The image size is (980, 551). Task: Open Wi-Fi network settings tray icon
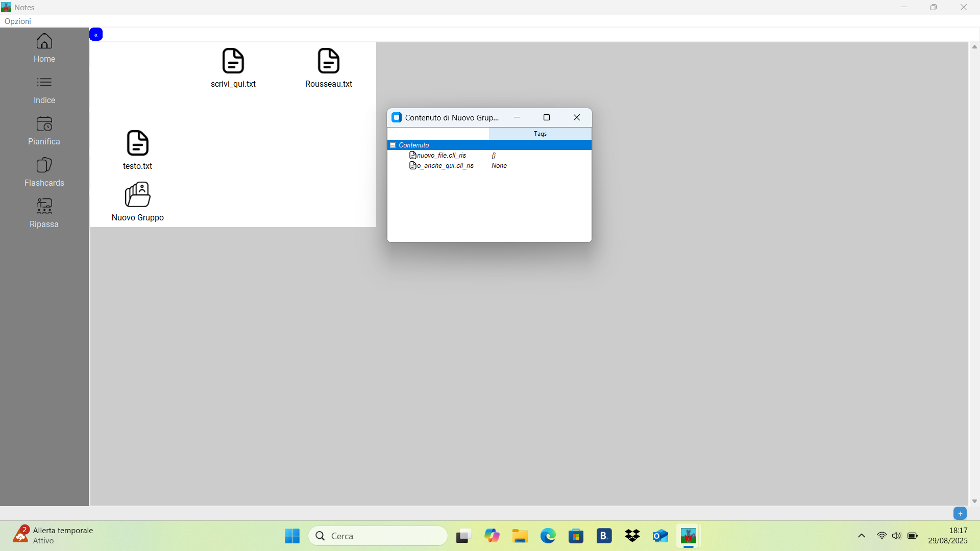881,536
